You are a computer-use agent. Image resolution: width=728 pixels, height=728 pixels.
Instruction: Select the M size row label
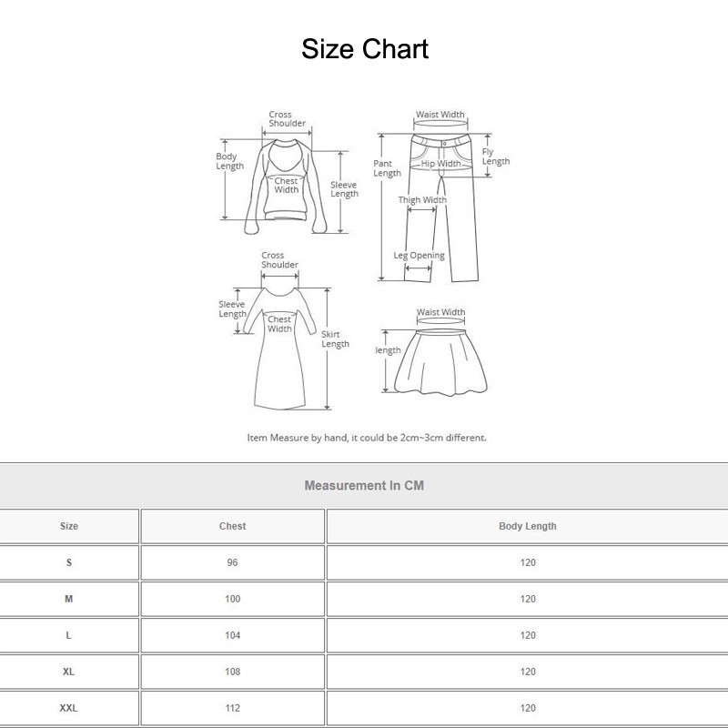coord(69,599)
